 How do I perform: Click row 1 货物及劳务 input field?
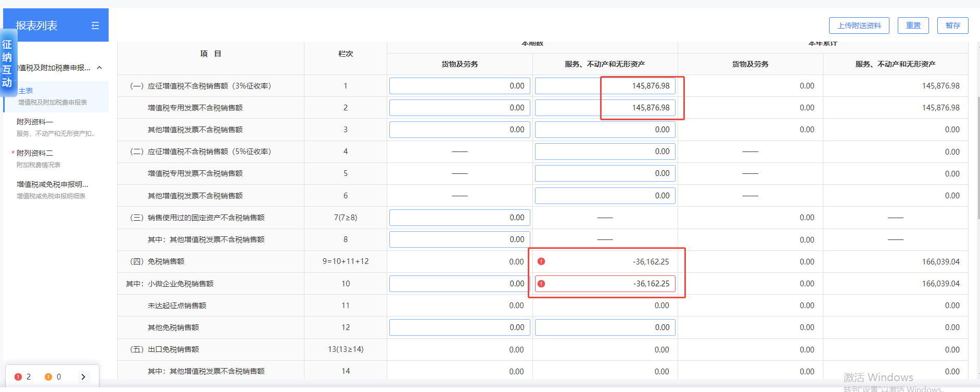(459, 86)
